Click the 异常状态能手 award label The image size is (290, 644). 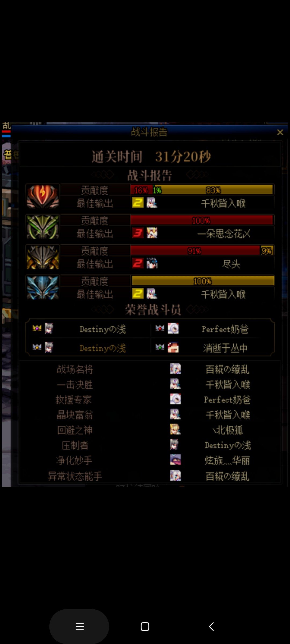point(75,476)
